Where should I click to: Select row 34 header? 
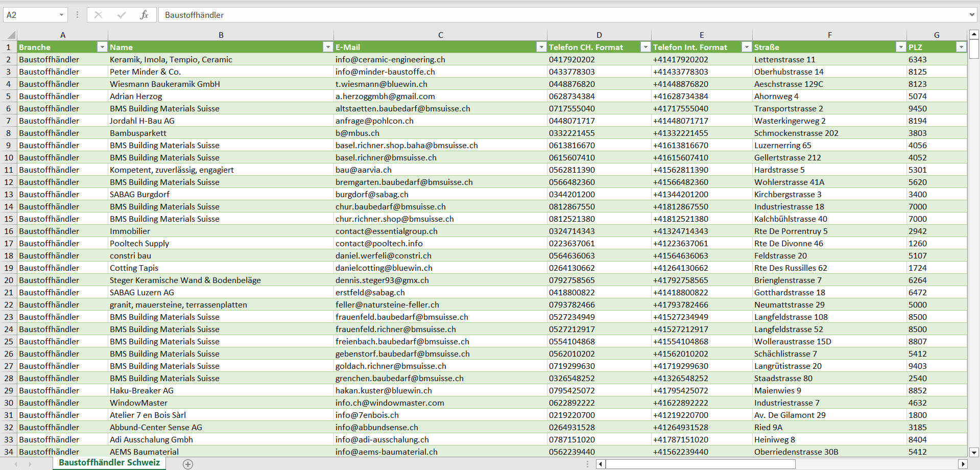click(9, 452)
